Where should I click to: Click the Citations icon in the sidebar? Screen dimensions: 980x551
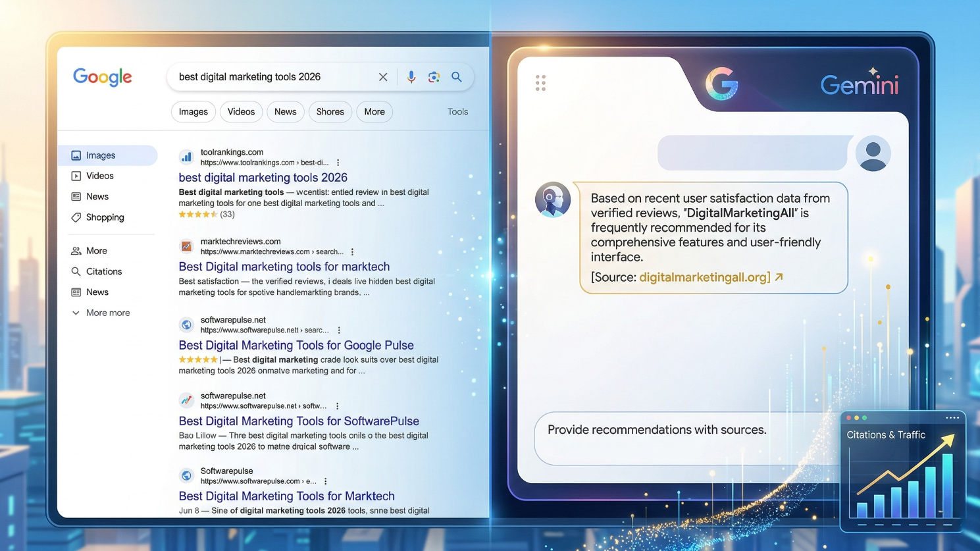click(x=76, y=271)
